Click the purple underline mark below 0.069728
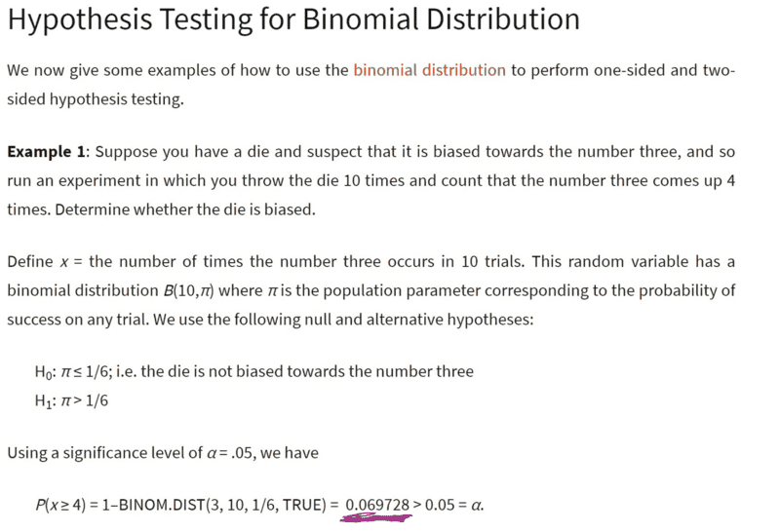Screen dimensions: 780x532 [x=376, y=518]
